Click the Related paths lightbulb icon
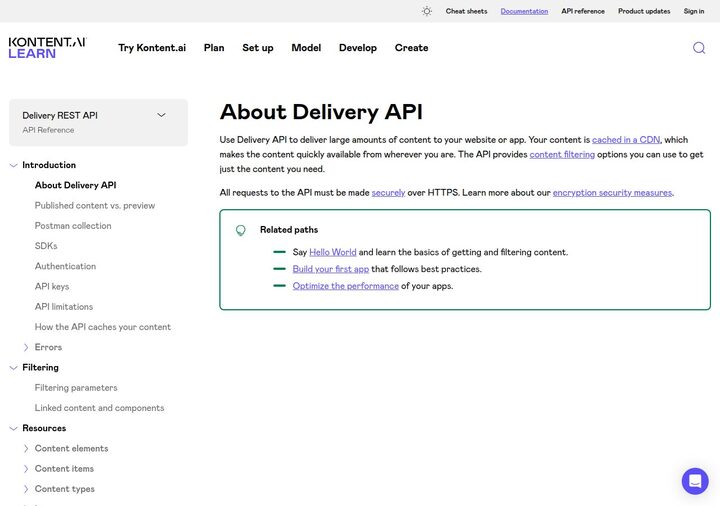Viewport: 720px width, 506px height. click(x=241, y=230)
